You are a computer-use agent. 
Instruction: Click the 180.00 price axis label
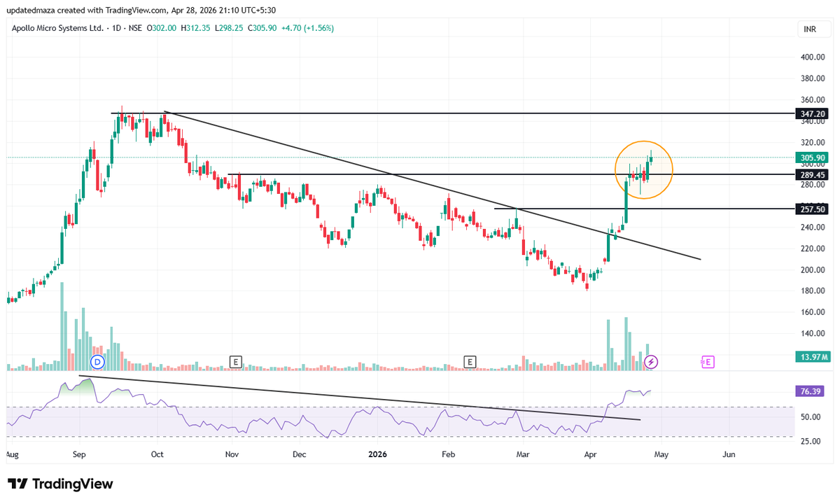tap(812, 290)
